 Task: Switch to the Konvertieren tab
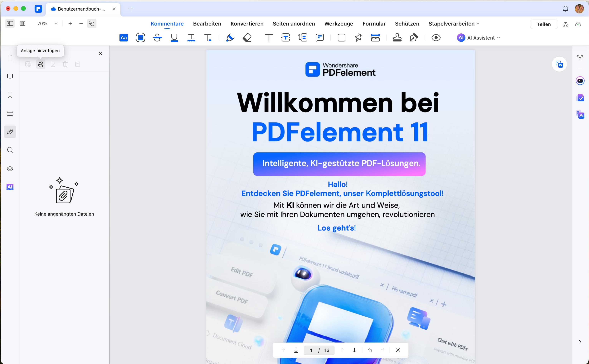tap(247, 24)
